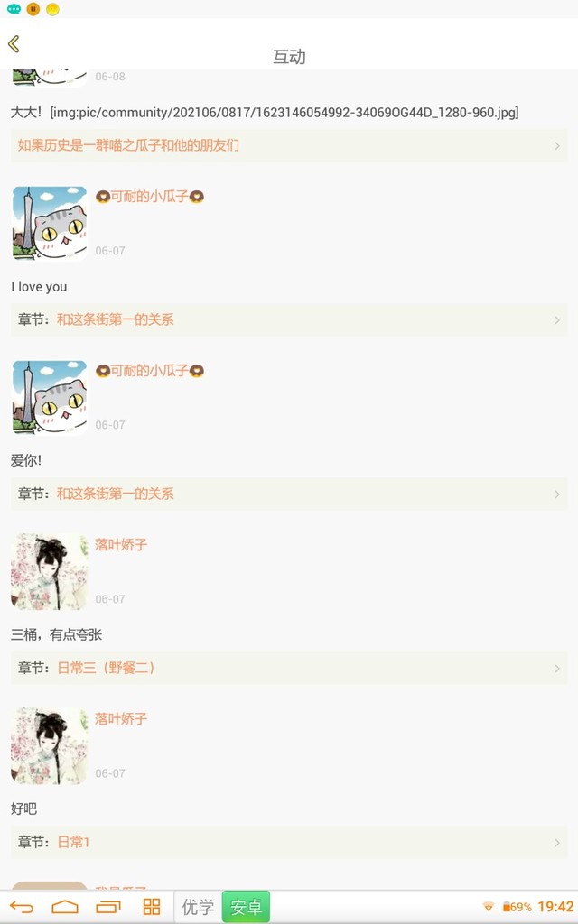
Task: Open the app grid icon in the bottom bar
Action: 152,906
